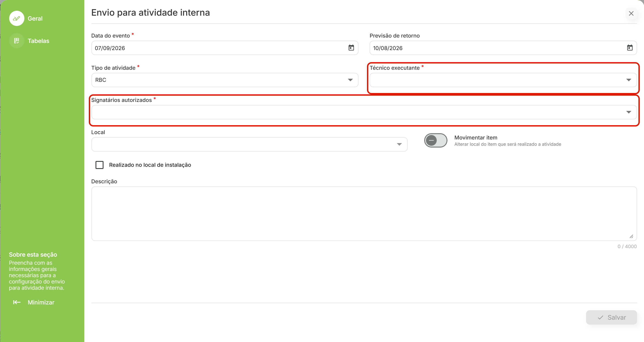Close the Envio para atividade interna dialog
Viewport: 644px width, 342px height.
click(x=631, y=13)
